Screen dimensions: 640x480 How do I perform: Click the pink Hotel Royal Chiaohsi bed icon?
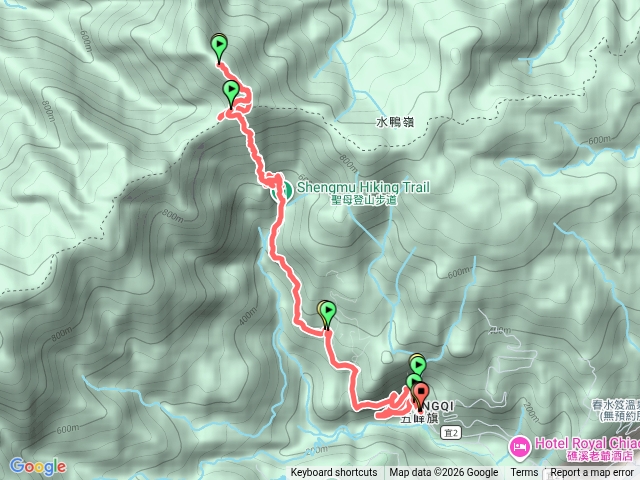519,447
